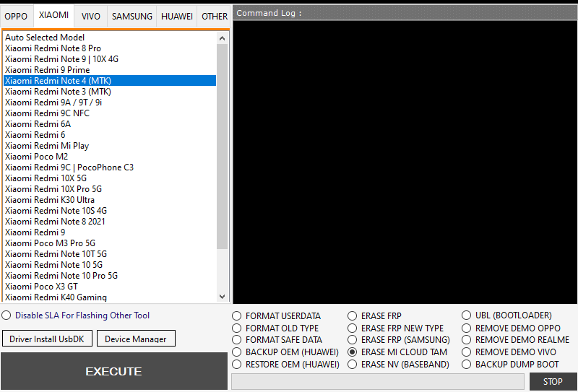Pick the Xiaomi Redmi 9 row
Viewport: 578px width, 392px height.
click(110, 232)
